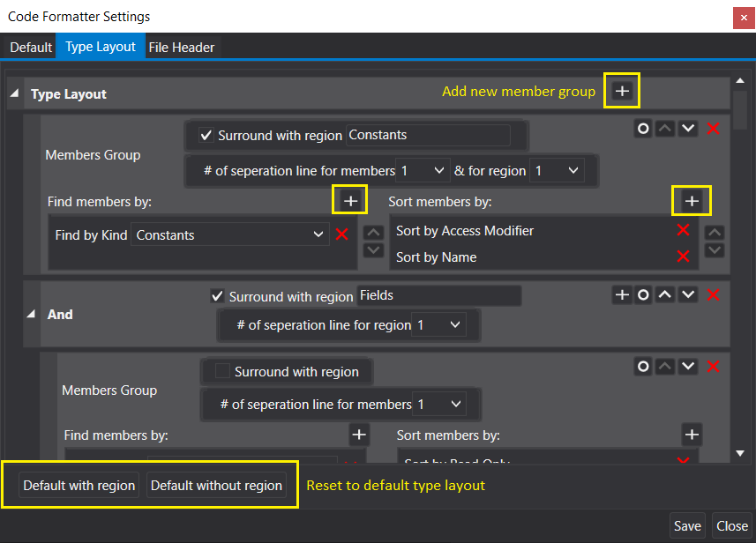Open the File Header tab

(181, 48)
